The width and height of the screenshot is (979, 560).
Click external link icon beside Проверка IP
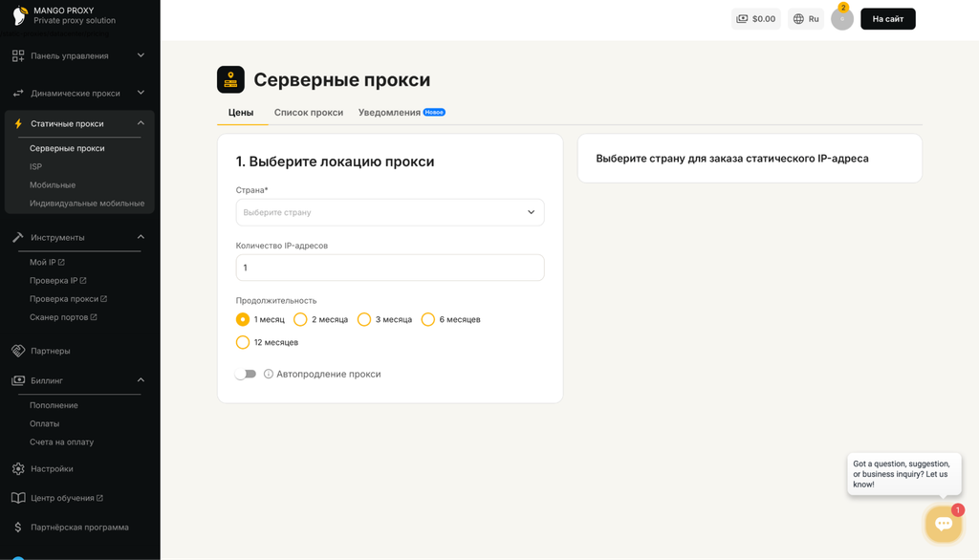[83, 281]
